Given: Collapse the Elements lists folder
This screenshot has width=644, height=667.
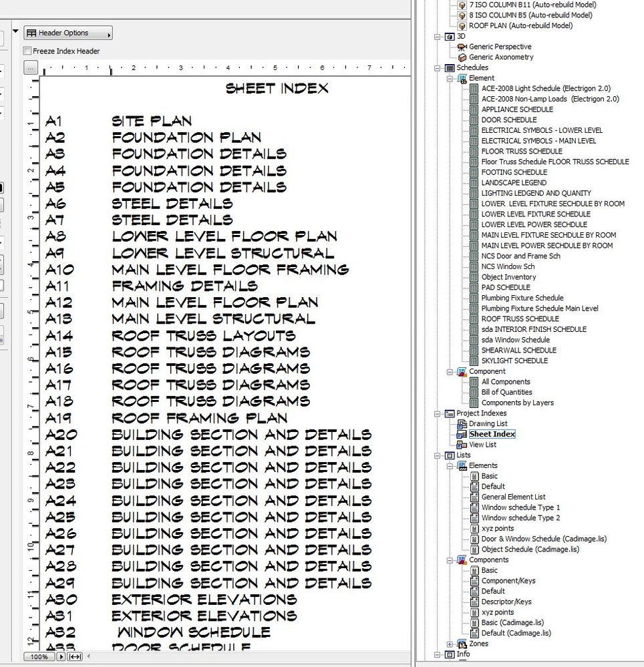Looking at the screenshot, I should tap(450, 466).
